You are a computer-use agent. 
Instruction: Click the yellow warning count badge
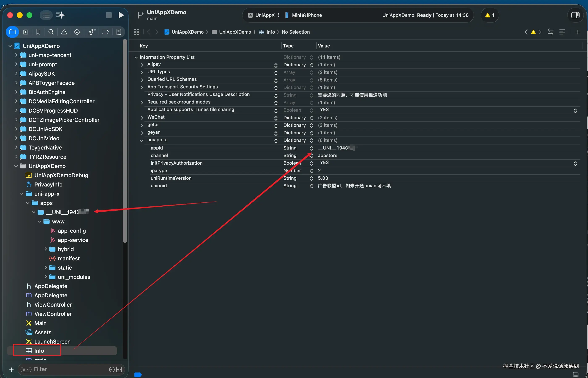[x=490, y=15]
